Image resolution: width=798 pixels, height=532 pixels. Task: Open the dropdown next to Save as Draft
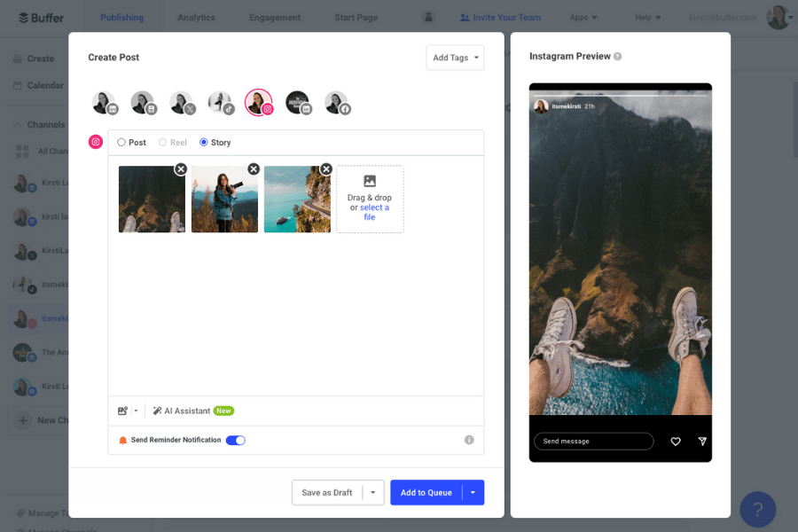click(x=372, y=492)
